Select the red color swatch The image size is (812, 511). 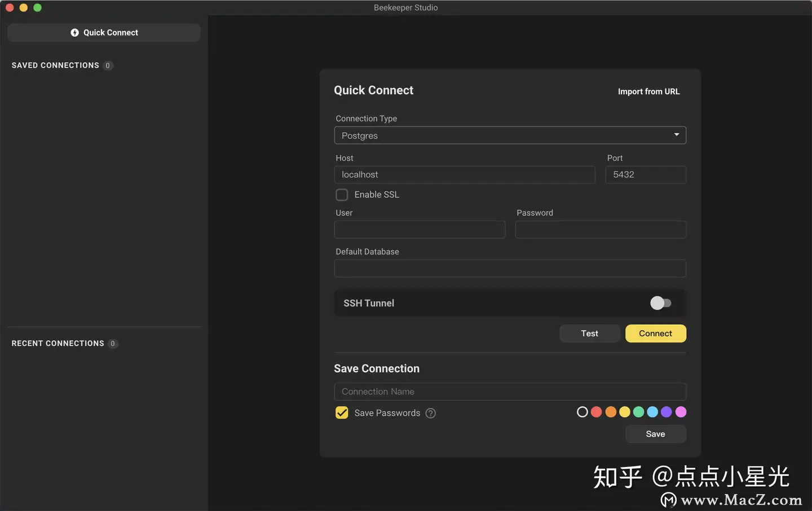pyautogui.click(x=597, y=412)
